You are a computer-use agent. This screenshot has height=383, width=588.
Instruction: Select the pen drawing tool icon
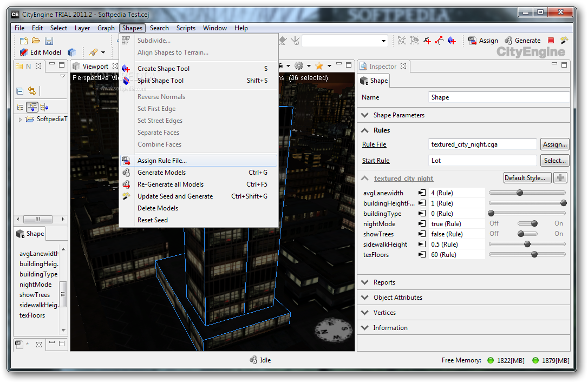pyautogui.click(x=93, y=52)
